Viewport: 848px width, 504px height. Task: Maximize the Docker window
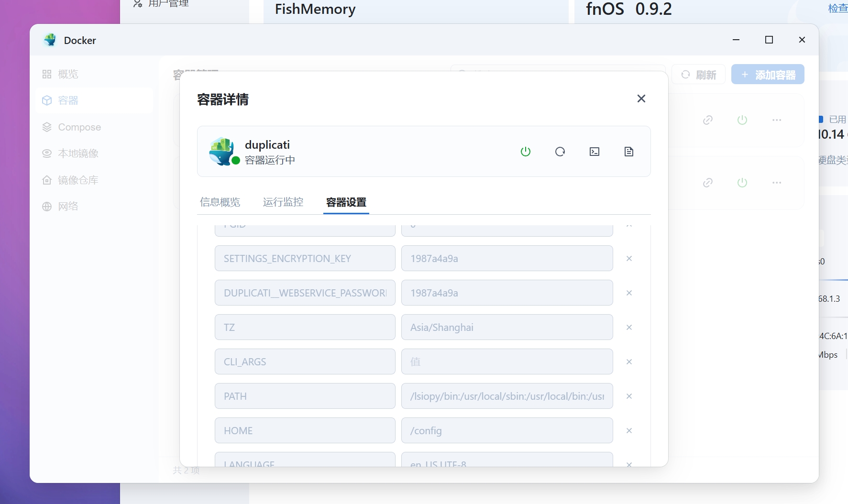pyautogui.click(x=769, y=40)
